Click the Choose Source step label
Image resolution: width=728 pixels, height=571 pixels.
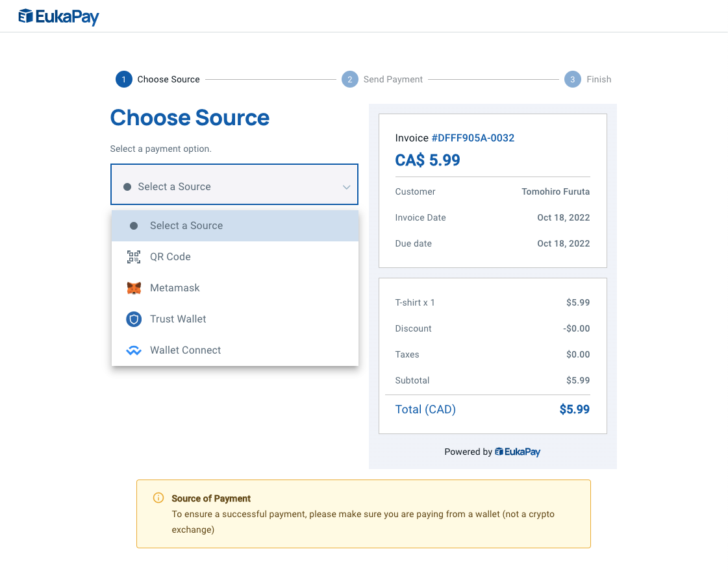click(169, 79)
